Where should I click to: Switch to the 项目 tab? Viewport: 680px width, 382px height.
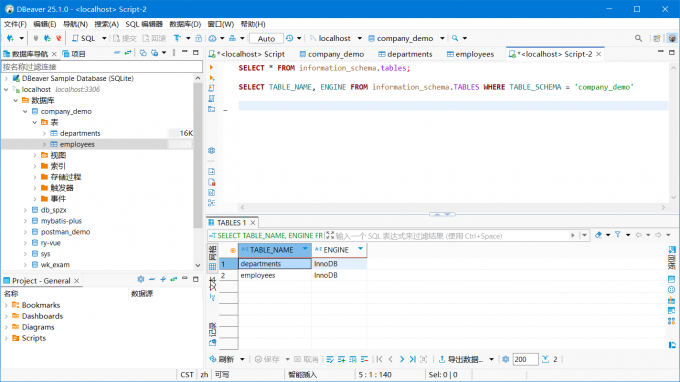(74, 54)
